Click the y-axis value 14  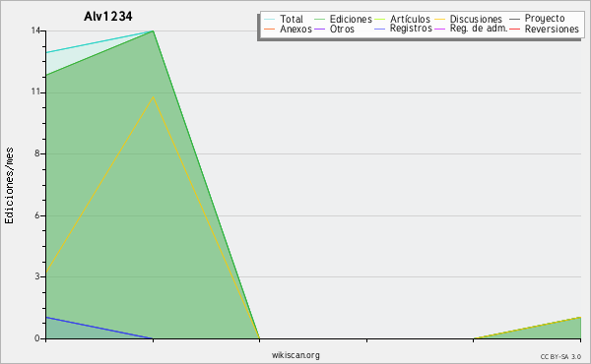(36, 30)
